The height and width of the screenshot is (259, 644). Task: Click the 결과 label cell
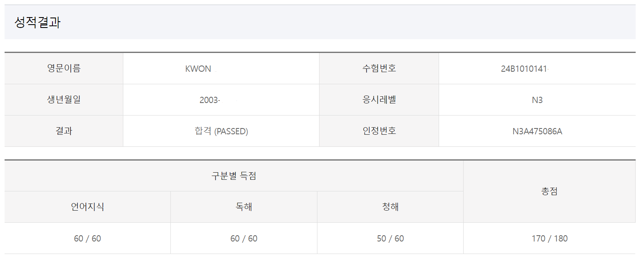(64, 131)
